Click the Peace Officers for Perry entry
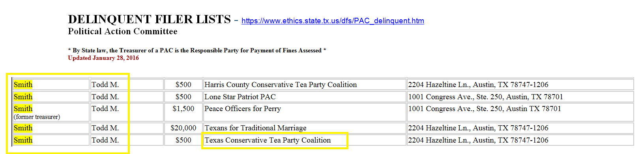This screenshot has width=644, height=154. [x=243, y=109]
